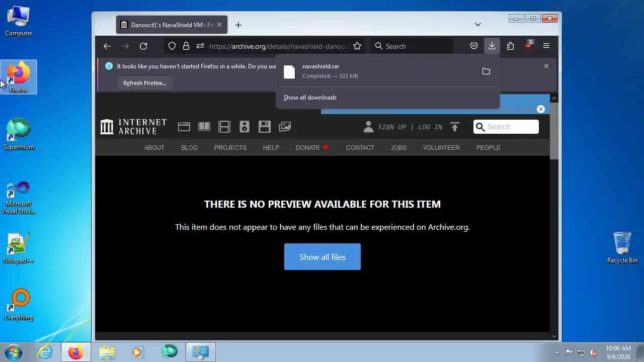This screenshot has height=362, width=644.
Task: Open Windows Media Player from taskbar
Action: [x=137, y=352]
